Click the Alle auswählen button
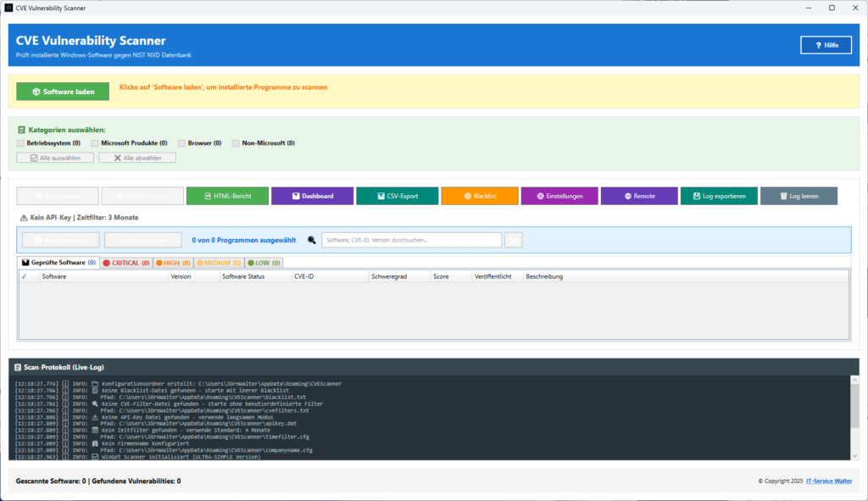 point(54,157)
